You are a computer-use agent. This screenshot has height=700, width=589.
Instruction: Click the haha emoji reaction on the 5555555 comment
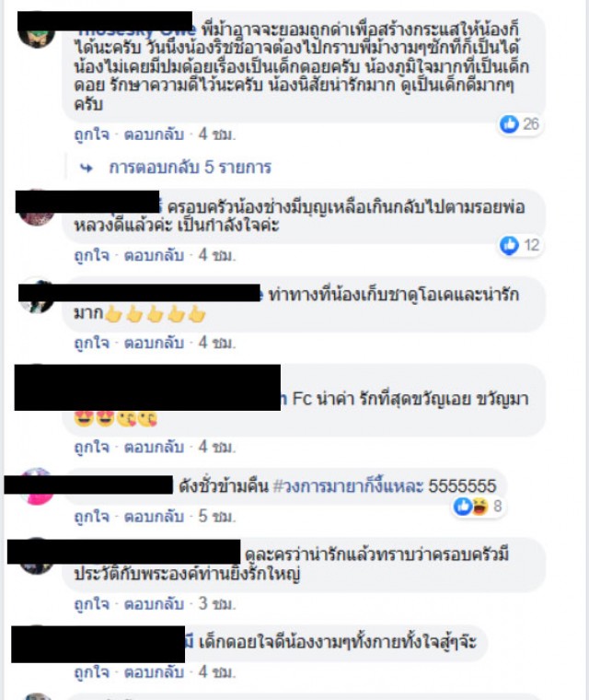point(479,506)
